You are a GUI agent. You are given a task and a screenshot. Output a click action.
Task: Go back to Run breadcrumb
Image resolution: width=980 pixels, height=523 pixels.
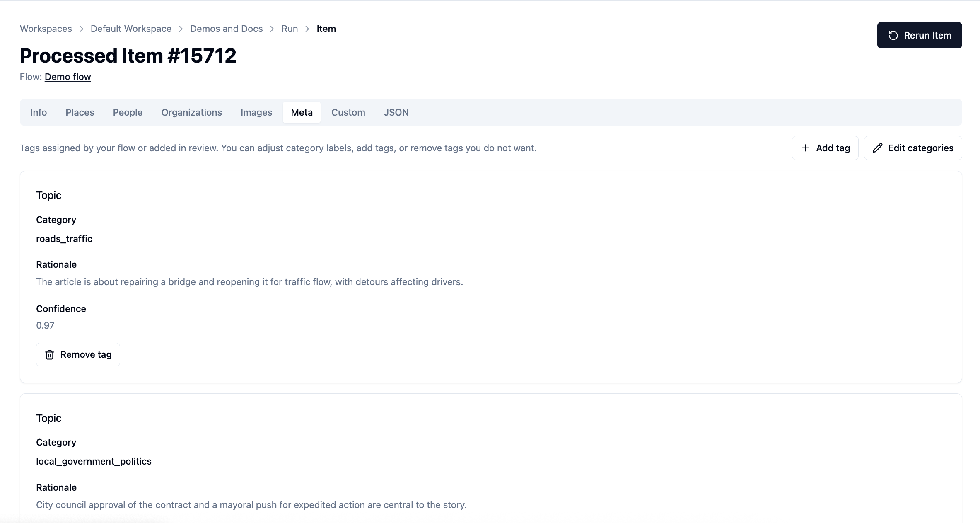pos(290,29)
